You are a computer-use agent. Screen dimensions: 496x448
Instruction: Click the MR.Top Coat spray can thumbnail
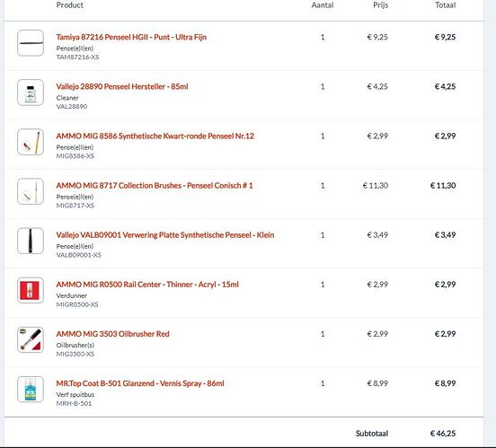coord(31,389)
